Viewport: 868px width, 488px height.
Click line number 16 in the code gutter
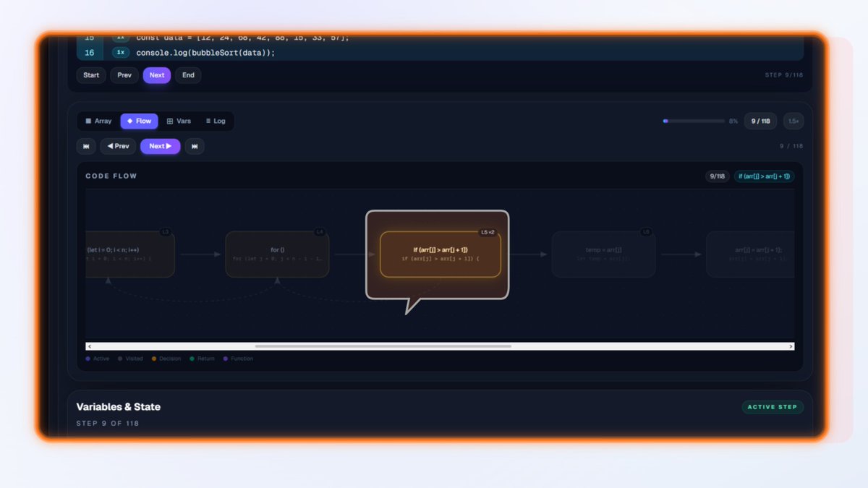click(90, 53)
